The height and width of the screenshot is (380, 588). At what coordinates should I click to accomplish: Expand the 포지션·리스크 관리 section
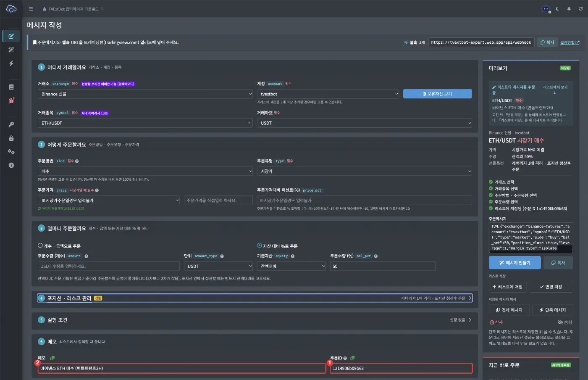(255, 298)
